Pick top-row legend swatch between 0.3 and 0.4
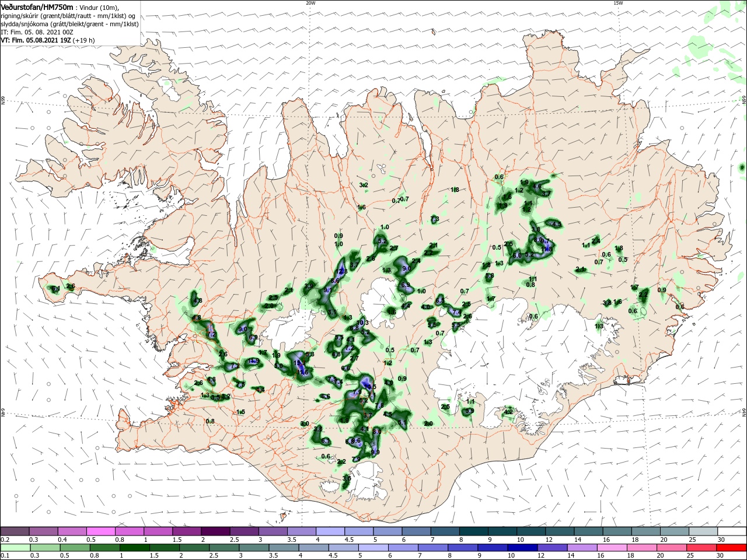The width and height of the screenshot is (747, 560). (43, 531)
